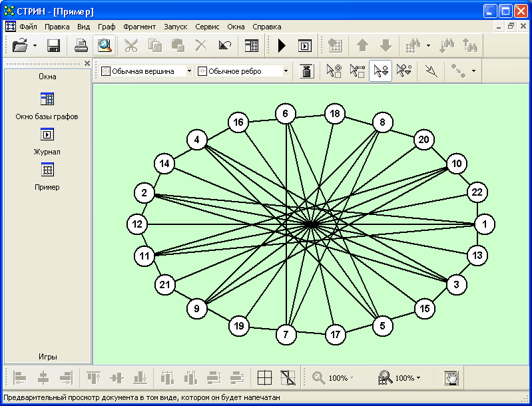
Task: Close the side panel with X
Action: pyautogui.click(x=87, y=63)
